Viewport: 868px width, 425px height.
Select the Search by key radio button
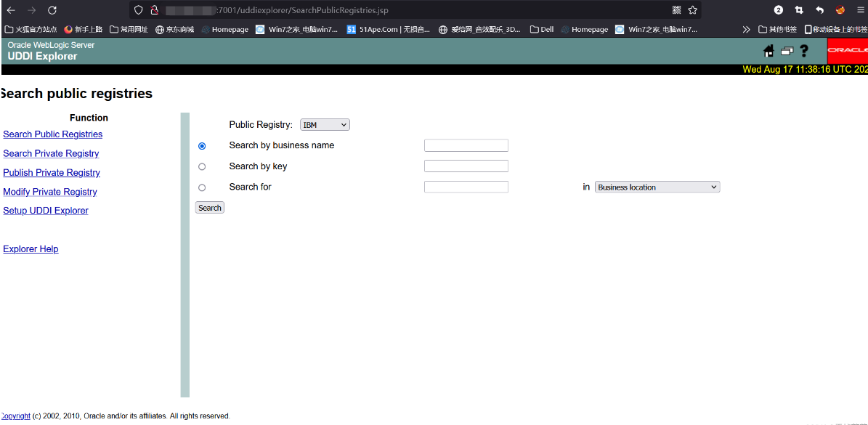pyautogui.click(x=202, y=166)
